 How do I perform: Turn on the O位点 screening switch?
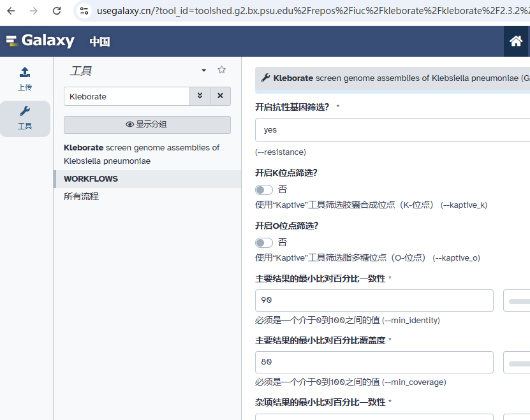pyautogui.click(x=263, y=242)
